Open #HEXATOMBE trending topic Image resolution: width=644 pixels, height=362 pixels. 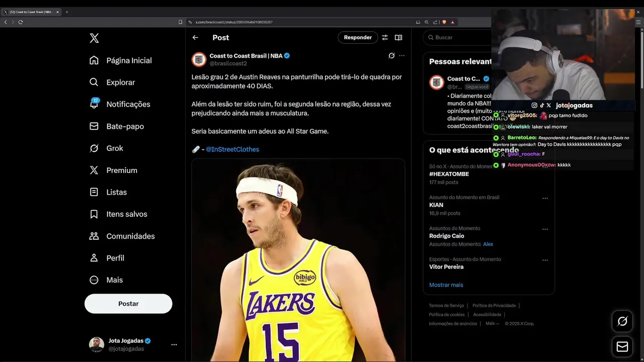point(449,174)
